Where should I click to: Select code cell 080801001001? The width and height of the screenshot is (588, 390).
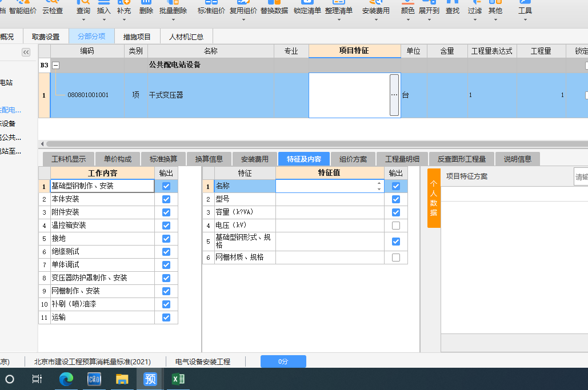pos(88,95)
